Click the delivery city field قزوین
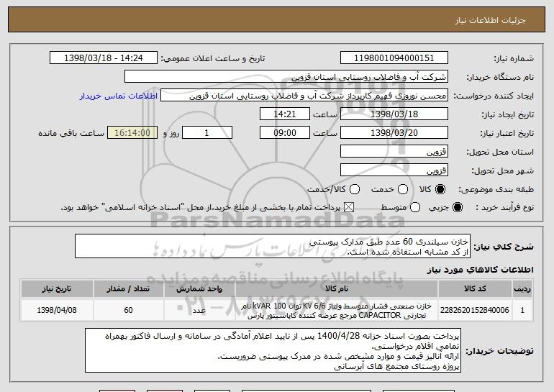This screenshot has height=392, width=554. [x=394, y=170]
